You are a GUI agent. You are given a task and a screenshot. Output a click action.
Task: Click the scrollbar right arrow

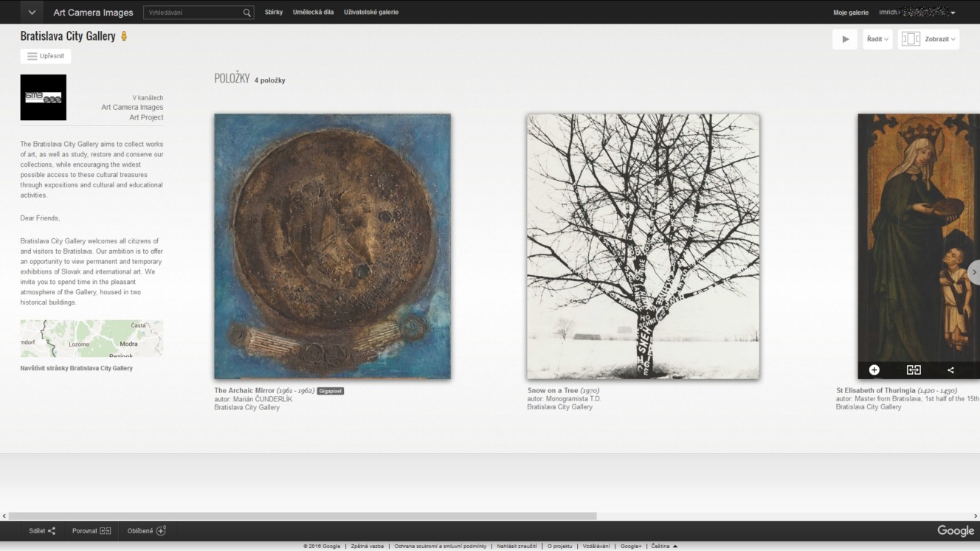pyautogui.click(x=976, y=516)
